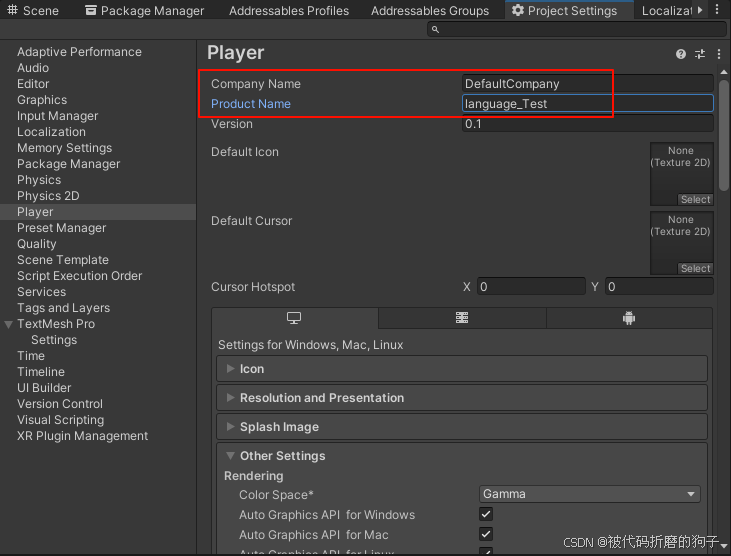This screenshot has height=556, width=731.
Task: Switch to the Package Manager tab
Action: tap(145, 10)
